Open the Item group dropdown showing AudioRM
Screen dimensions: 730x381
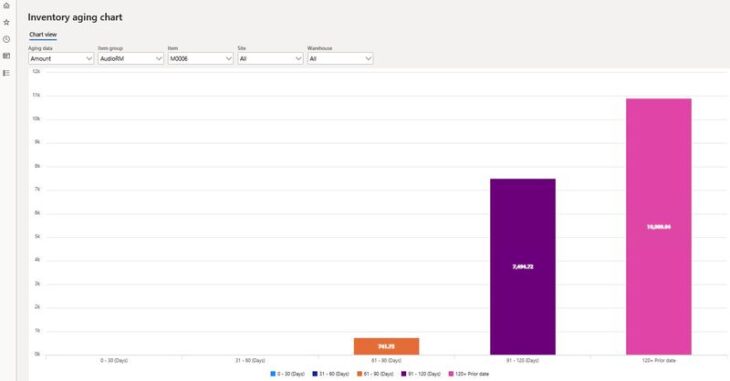(x=131, y=59)
